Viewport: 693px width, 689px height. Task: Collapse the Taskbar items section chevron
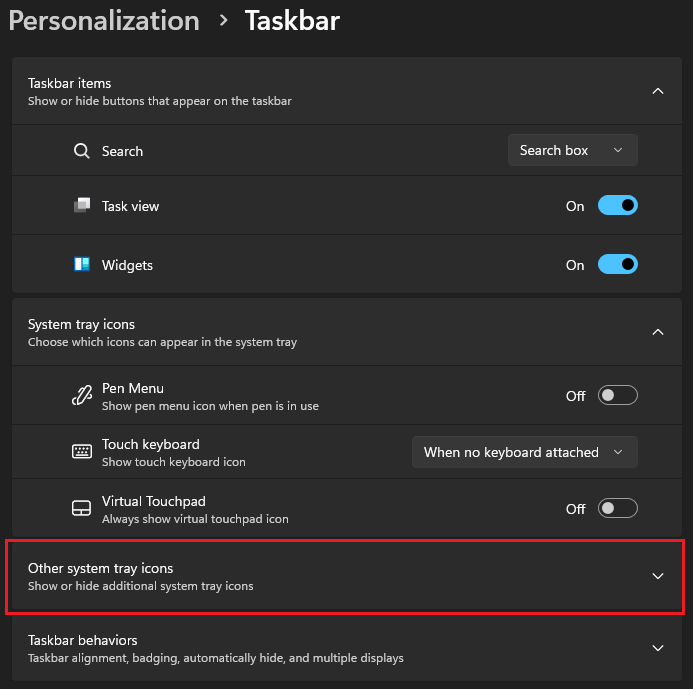point(658,91)
